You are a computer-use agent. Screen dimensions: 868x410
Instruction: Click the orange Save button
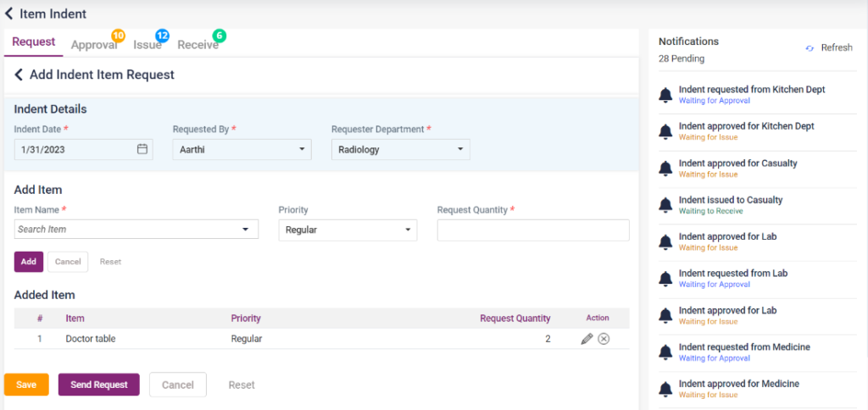click(x=26, y=385)
